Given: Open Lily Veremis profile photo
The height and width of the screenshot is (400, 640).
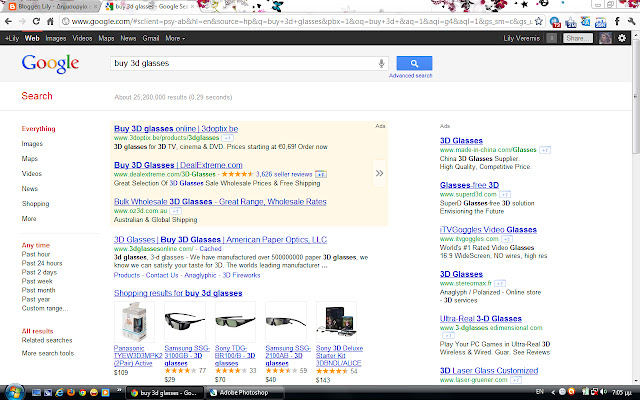Looking at the screenshot, I should click(x=605, y=38).
